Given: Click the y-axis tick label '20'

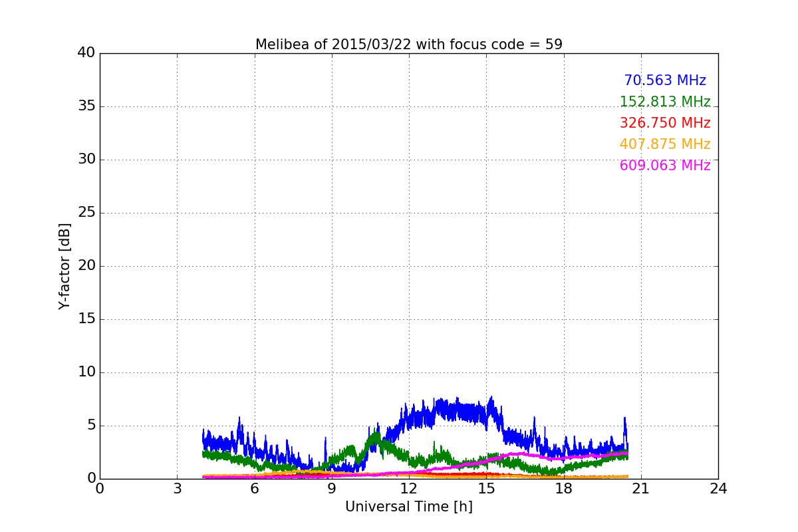Looking at the screenshot, I should [86, 266].
